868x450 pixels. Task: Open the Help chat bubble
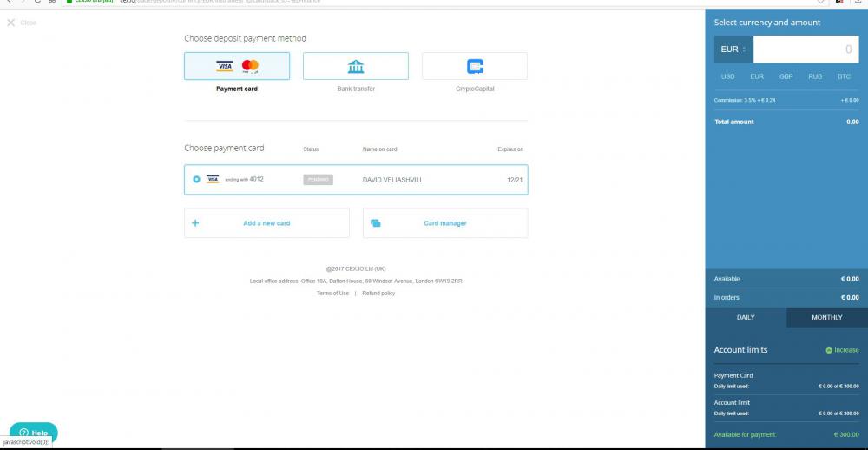[33, 432]
